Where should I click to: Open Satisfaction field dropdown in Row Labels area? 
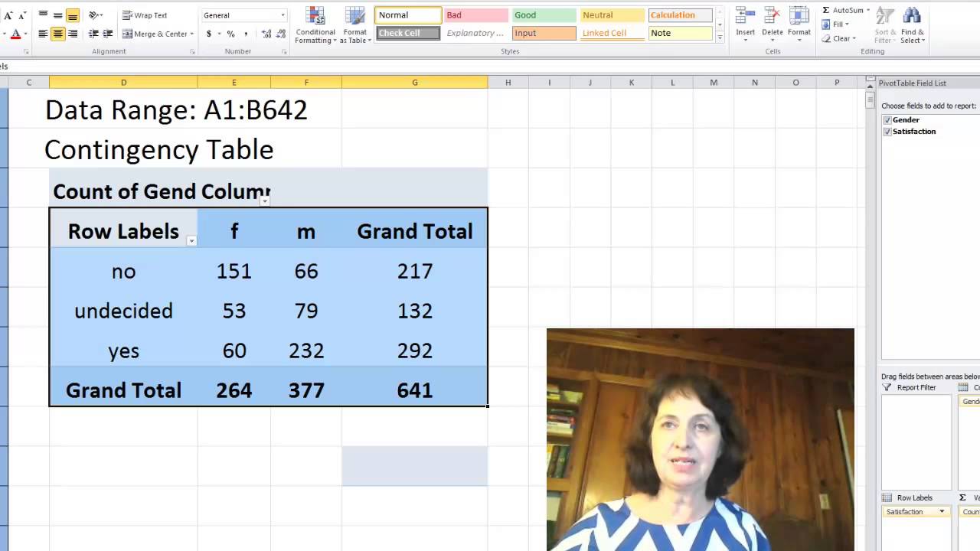[x=942, y=511]
